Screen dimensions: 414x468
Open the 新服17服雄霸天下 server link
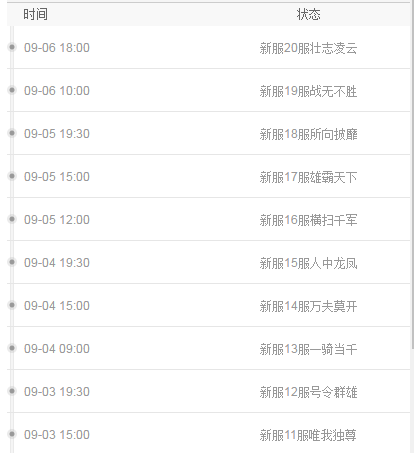pyautogui.click(x=308, y=177)
